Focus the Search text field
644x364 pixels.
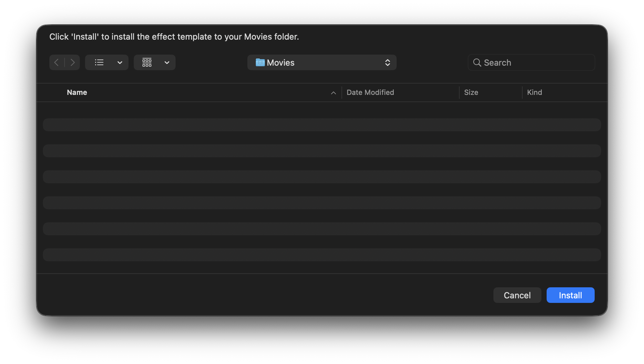pyautogui.click(x=536, y=62)
